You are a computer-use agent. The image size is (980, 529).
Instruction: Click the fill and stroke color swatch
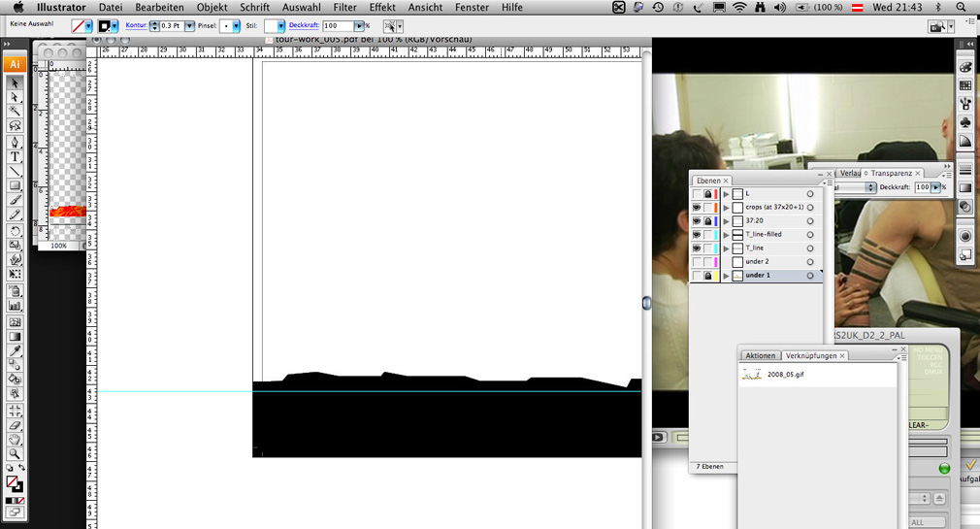pos(14,483)
